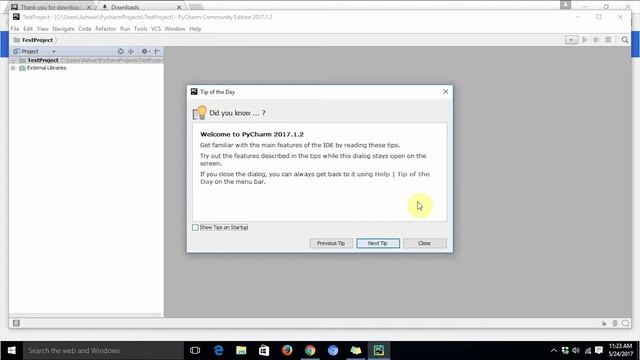This screenshot has width=640, height=360.
Task: Show hidden system tray icons
Action: coord(553,351)
